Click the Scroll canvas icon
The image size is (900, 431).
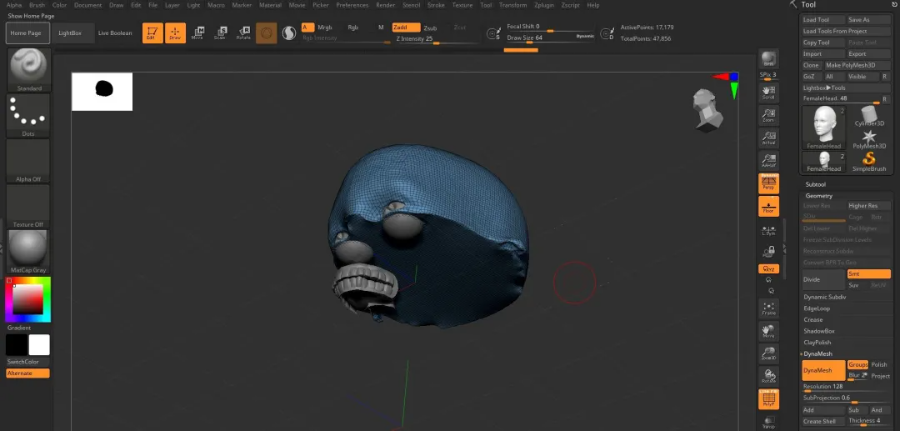pos(768,92)
